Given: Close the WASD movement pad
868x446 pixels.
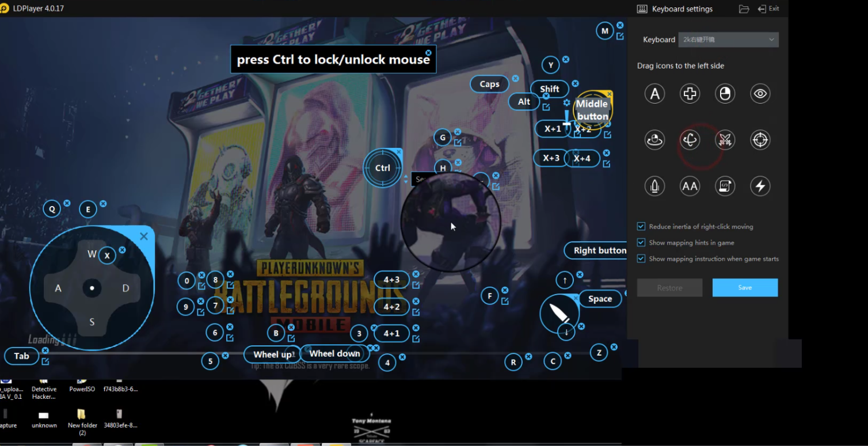Looking at the screenshot, I should 144,236.
